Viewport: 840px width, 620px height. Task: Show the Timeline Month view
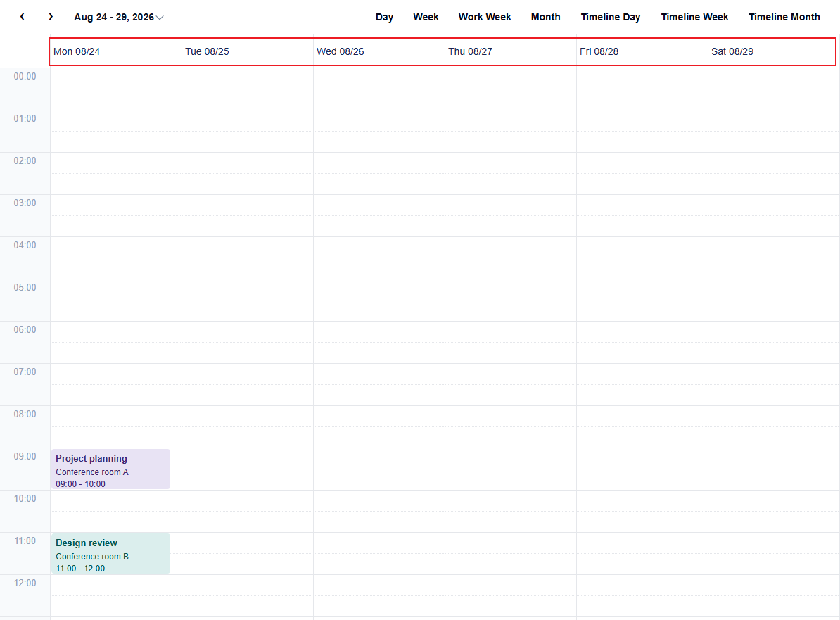point(784,17)
